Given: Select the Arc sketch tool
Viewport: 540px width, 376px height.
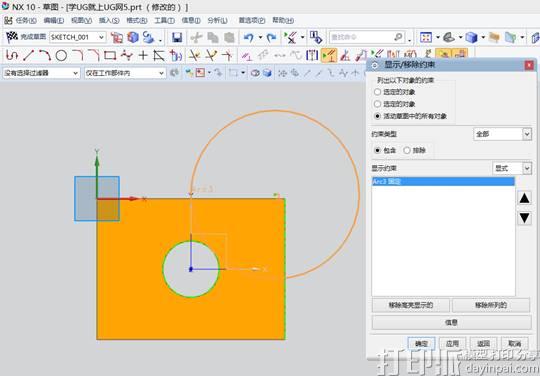Looking at the screenshot, I should pyautogui.click(x=45, y=55).
